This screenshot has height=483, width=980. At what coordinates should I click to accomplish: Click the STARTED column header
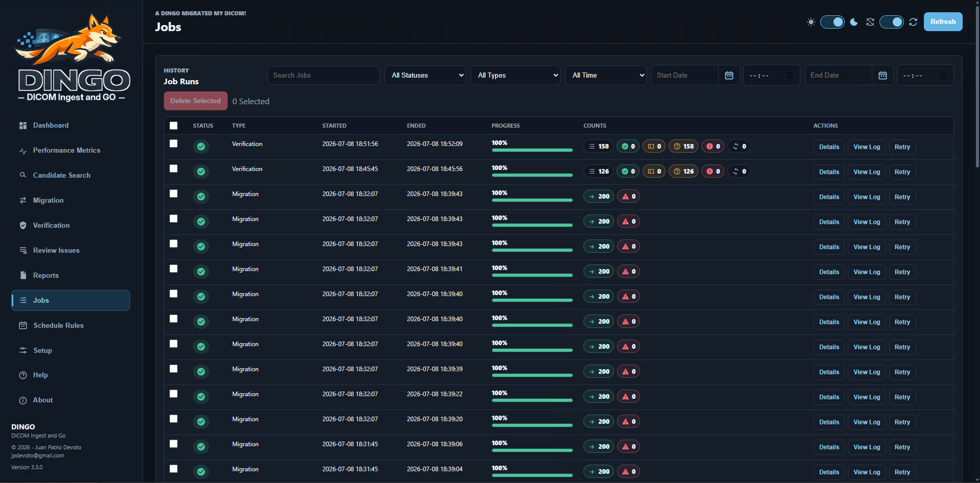tap(334, 126)
